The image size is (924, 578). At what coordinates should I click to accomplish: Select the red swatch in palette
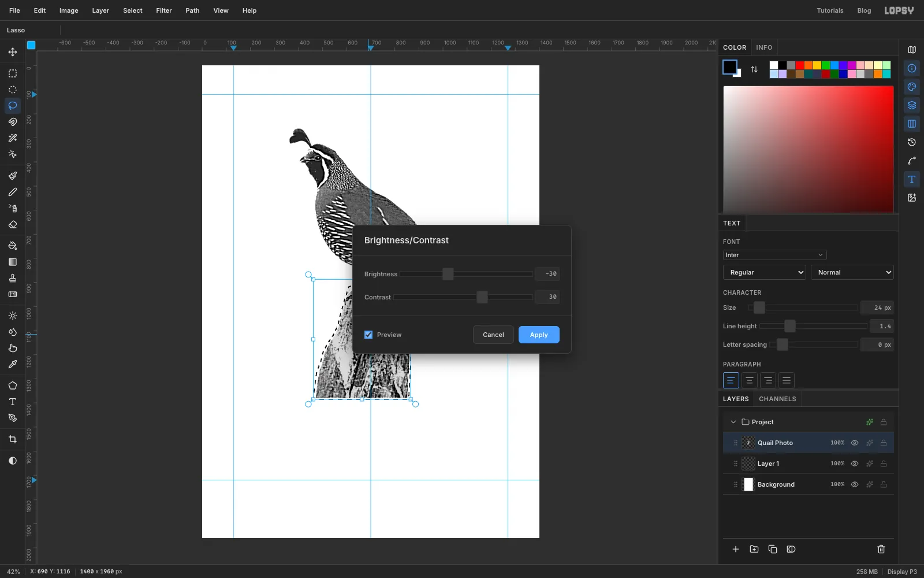coord(799,65)
